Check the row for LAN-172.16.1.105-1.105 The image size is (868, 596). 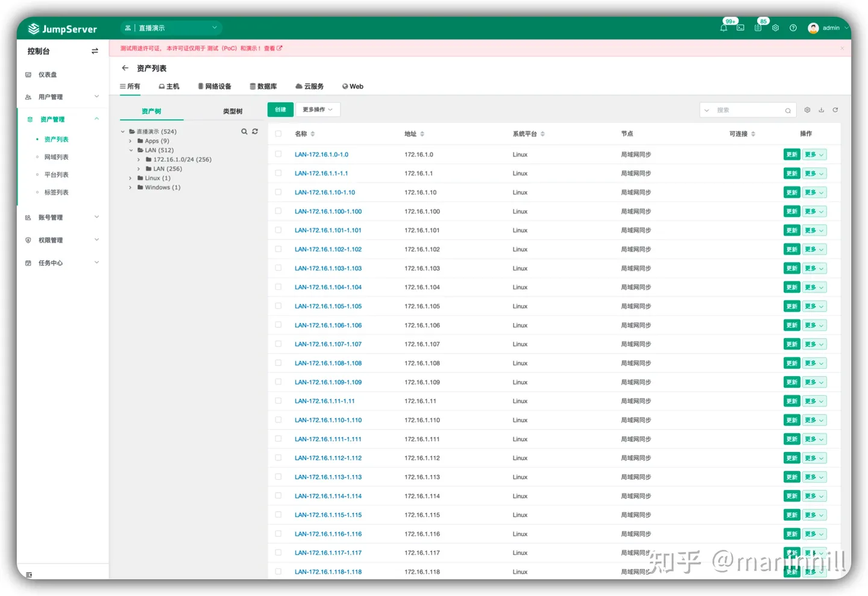[x=278, y=306]
